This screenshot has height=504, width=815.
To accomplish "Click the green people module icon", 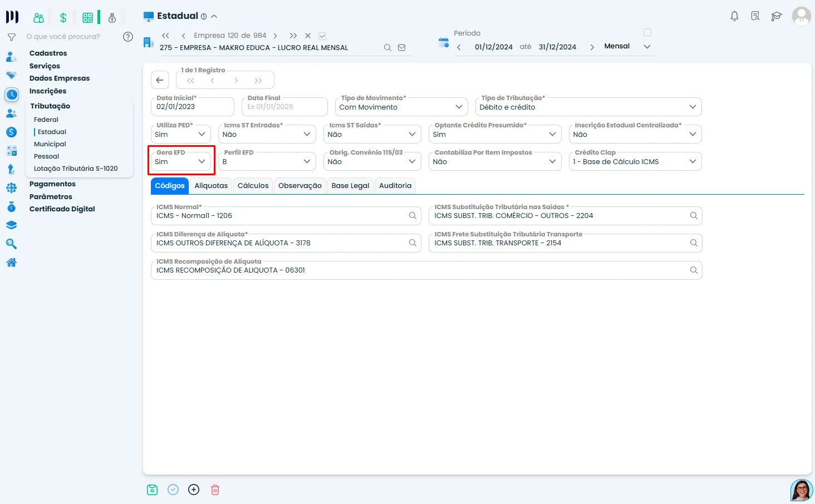I will (x=38, y=18).
